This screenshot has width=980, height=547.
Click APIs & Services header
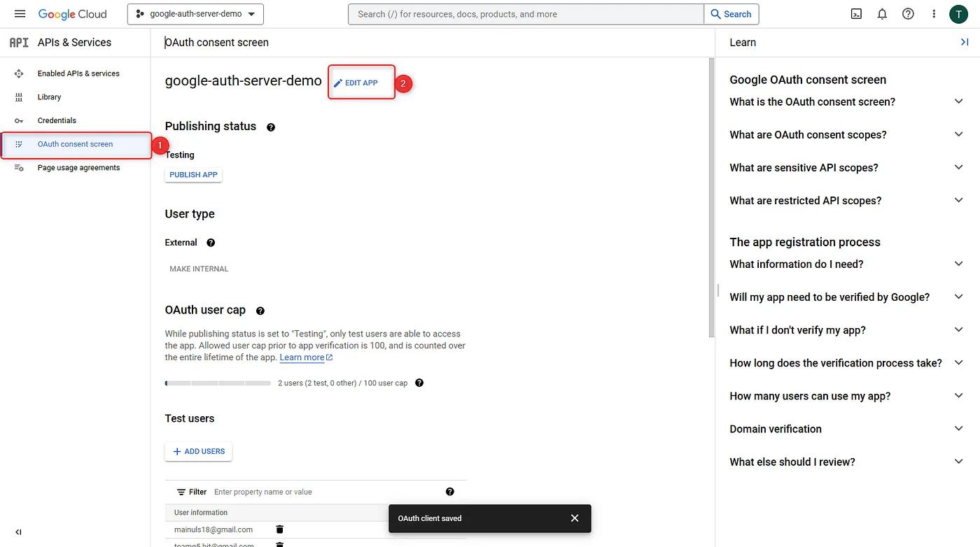coord(74,43)
